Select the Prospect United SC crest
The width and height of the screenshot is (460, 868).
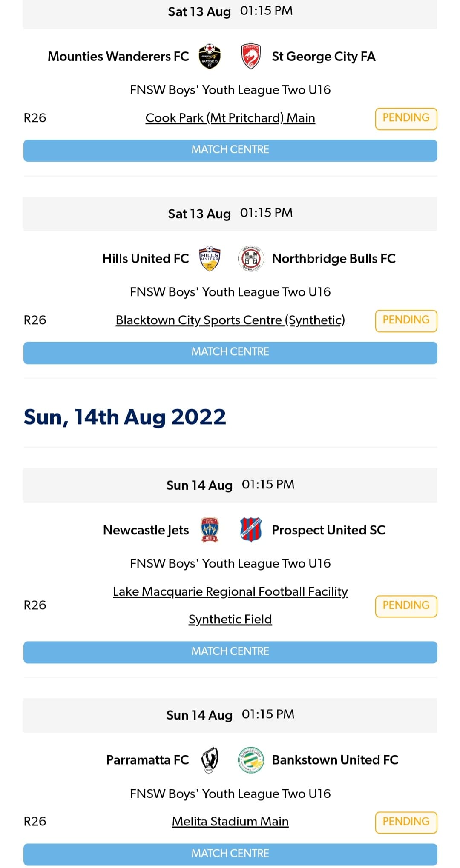coord(250,530)
